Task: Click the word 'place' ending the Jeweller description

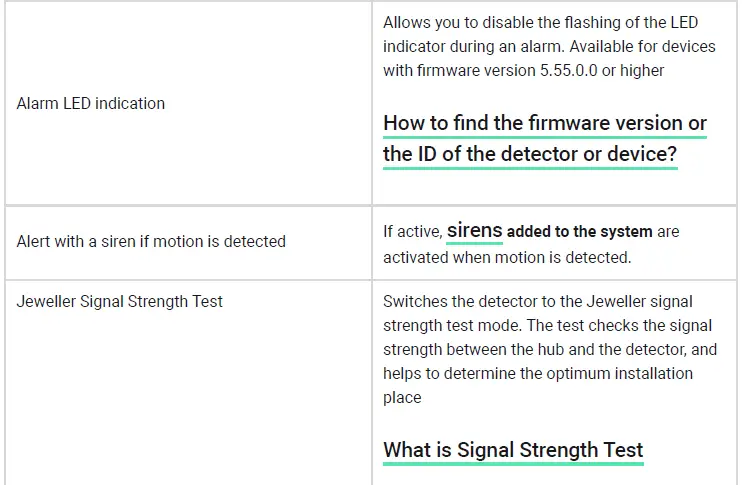Action: [402, 397]
